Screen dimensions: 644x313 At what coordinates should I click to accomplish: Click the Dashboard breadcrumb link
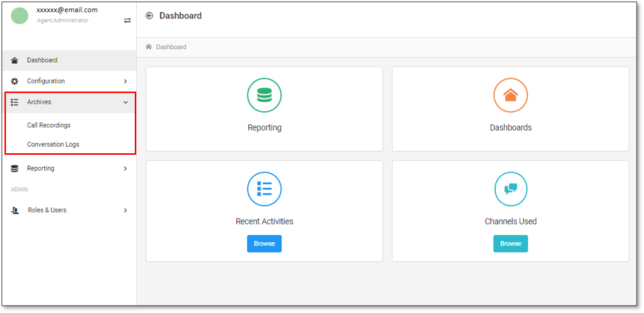pyautogui.click(x=171, y=47)
